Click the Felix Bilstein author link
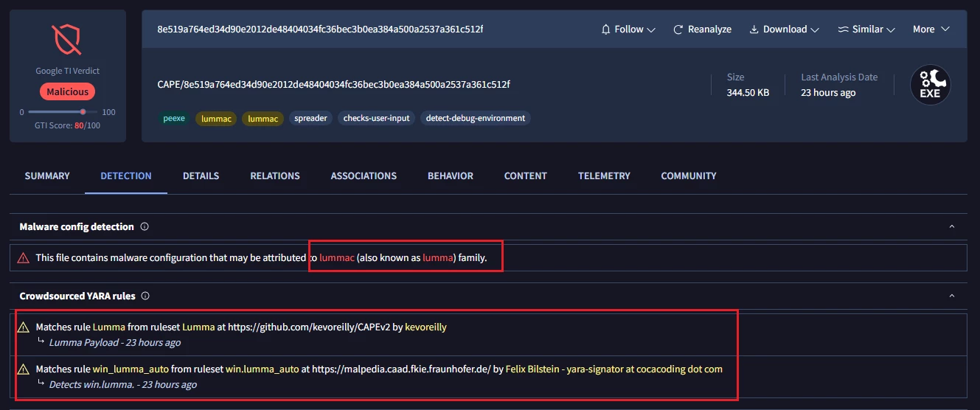Image resolution: width=980 pixels, height=410 pixels. point(614,368)
